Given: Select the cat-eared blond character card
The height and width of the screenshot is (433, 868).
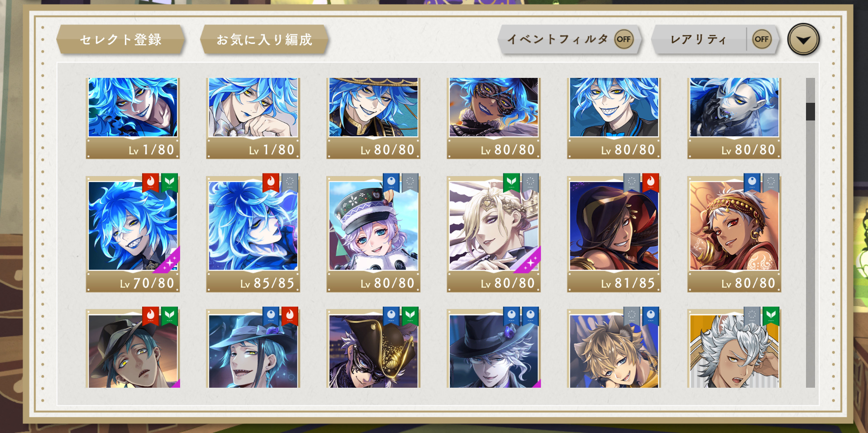Looking at the screenshot, I should 614,349.
